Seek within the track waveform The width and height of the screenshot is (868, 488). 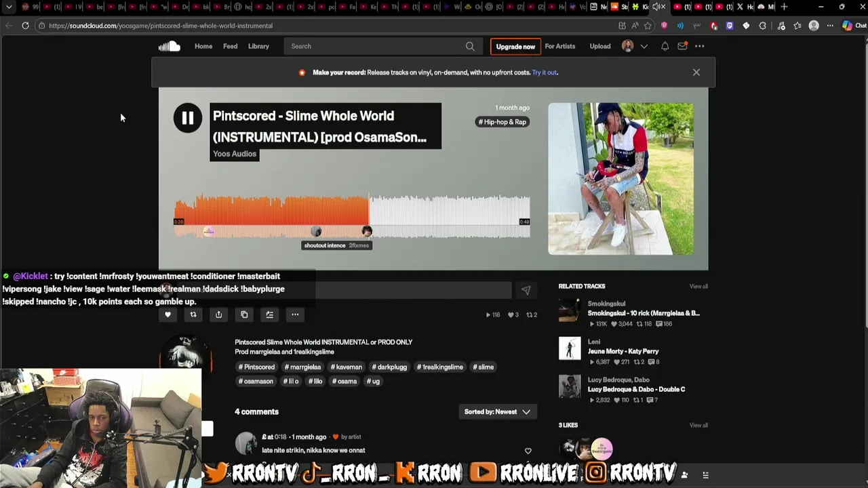[x=352, y=216]
